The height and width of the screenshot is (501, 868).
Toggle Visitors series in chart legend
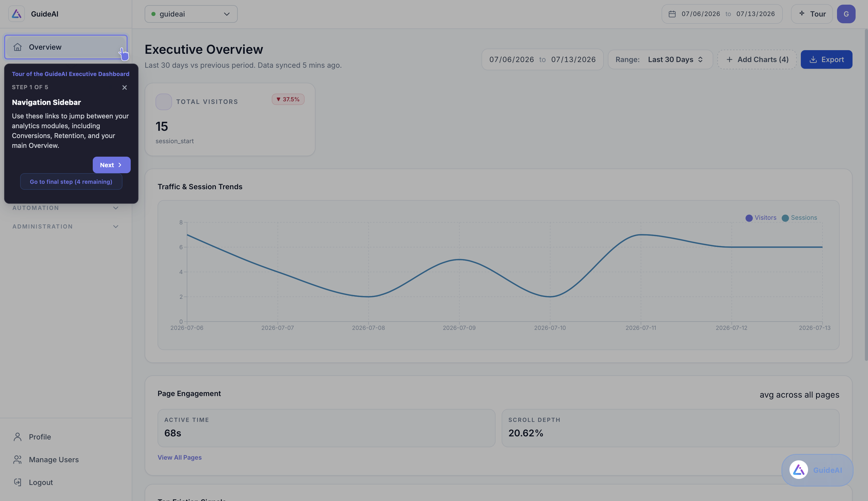761,218
